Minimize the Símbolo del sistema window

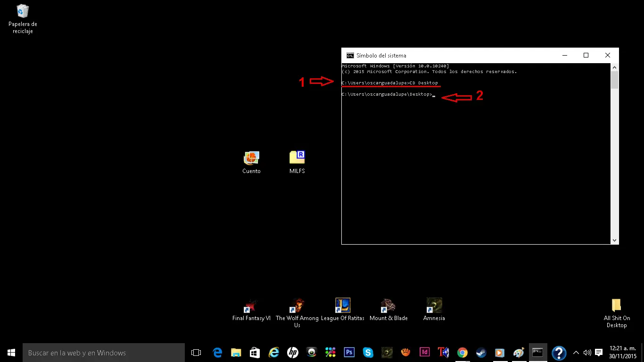click(x=564, y=56)
